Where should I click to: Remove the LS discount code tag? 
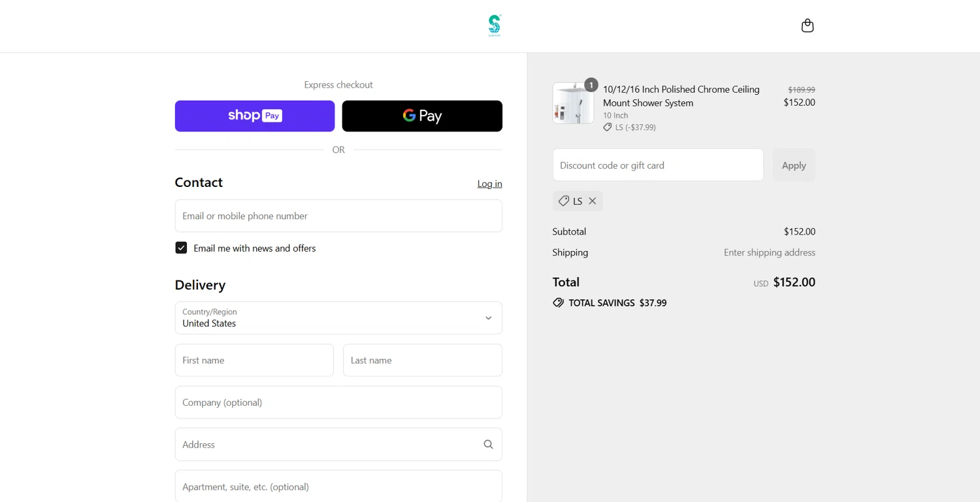point(593,201)
